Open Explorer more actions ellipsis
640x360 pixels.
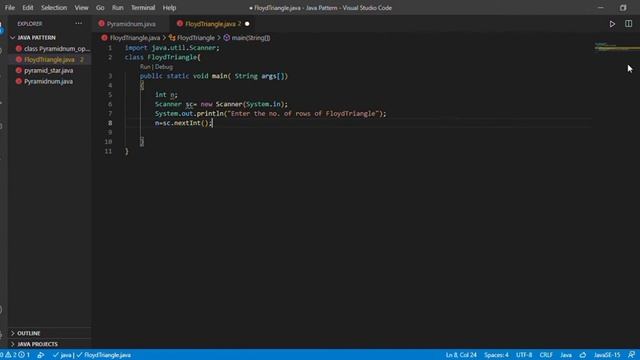(78, 24)
